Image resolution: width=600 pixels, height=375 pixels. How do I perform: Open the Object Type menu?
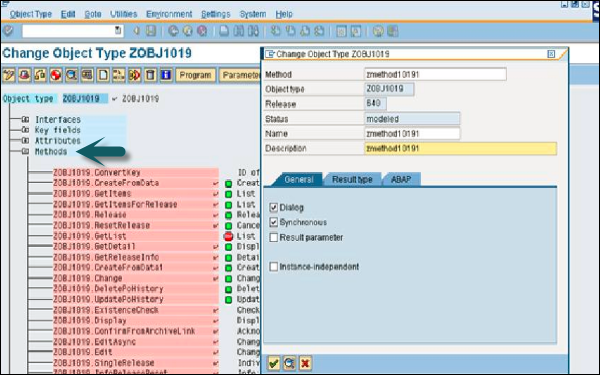point(31,14)
